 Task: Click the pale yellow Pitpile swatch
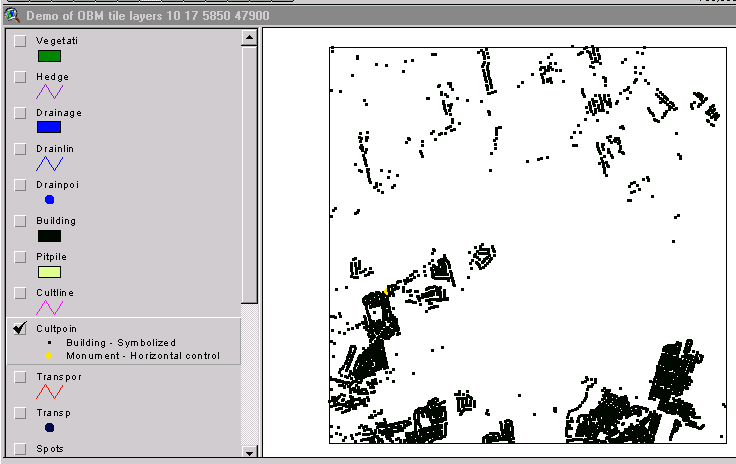coord(49,272)
